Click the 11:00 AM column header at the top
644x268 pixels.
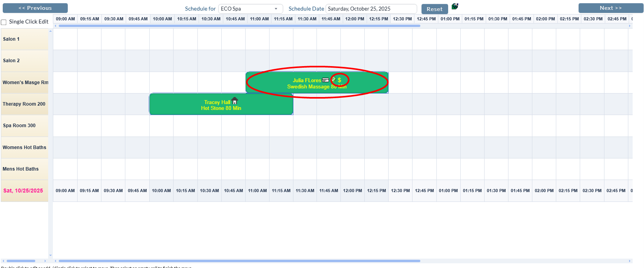(x=259, y=19)
